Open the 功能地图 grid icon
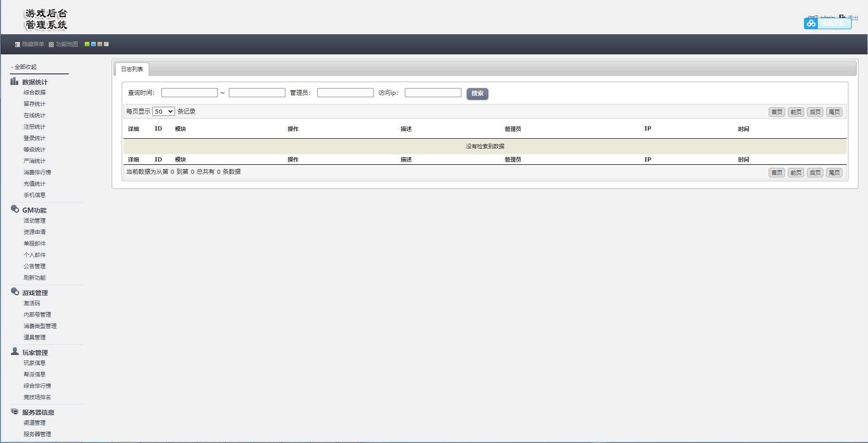The width and height of the screenshot is (868, 443). (52, 45)
